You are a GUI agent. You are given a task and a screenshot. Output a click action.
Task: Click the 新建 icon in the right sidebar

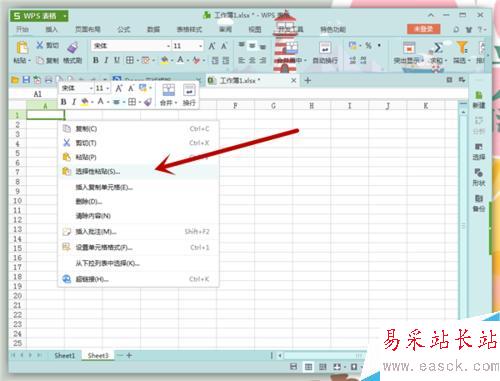(x=479, y=100)
